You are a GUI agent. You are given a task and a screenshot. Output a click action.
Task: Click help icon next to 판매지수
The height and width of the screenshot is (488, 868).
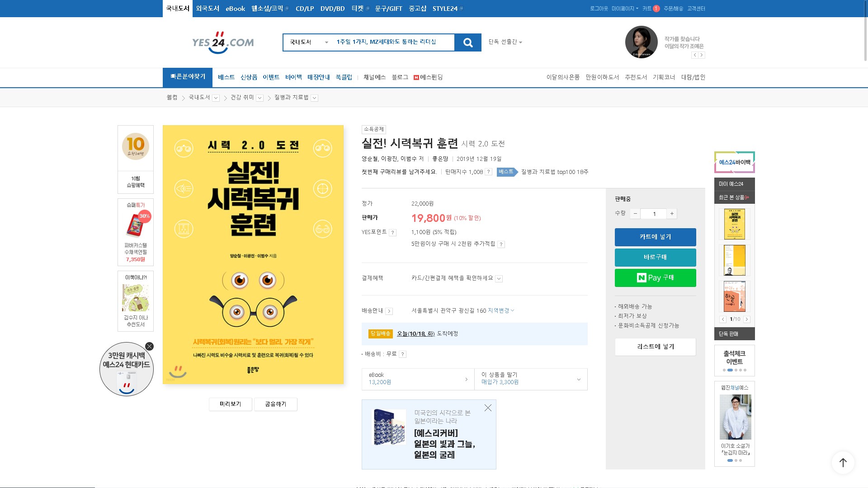click(488, 172)
